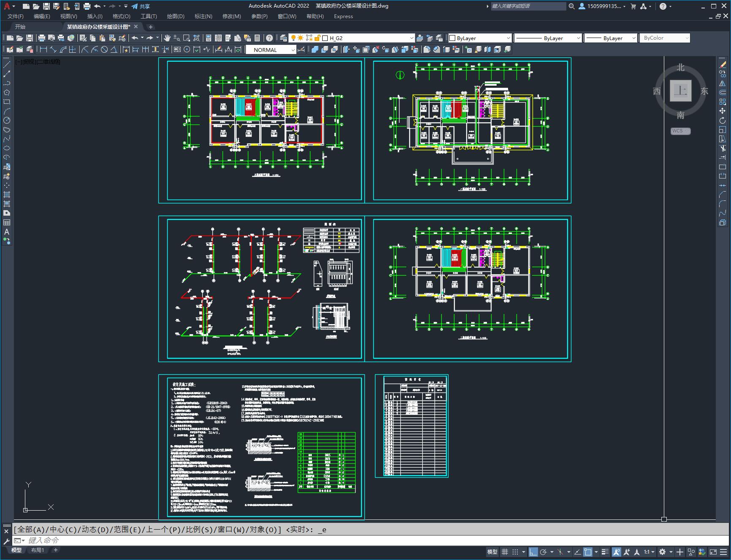Select the Line draw tool
The height and width of the screenshot is (560, 731).
(7, 65)
